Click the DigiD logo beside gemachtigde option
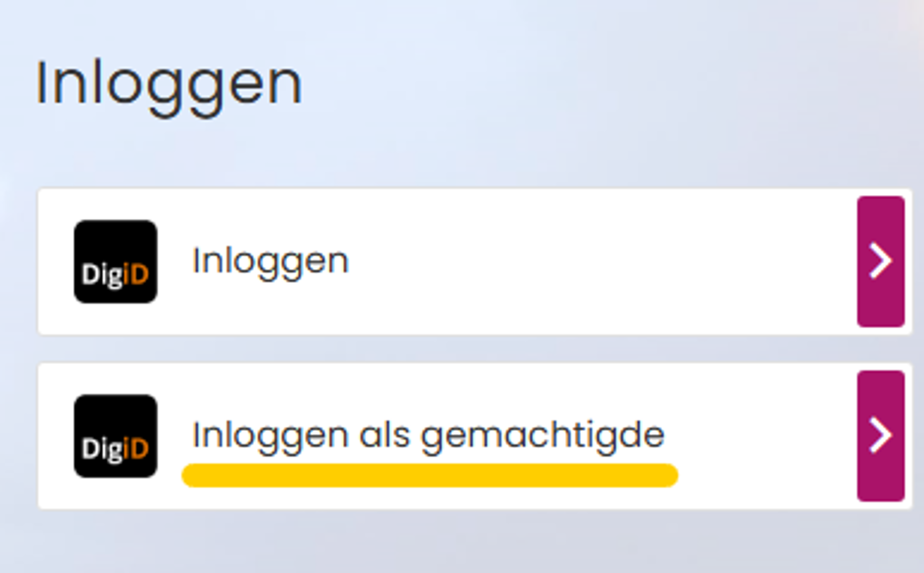 coord(115,436)
